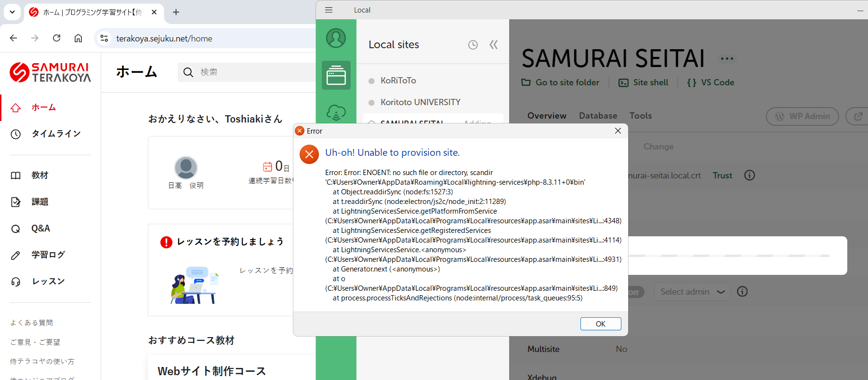Select the Koritoto UNIVERSITY site
Image resolution: width=868 pixels, height=380 pixels.
pos(421,102)
